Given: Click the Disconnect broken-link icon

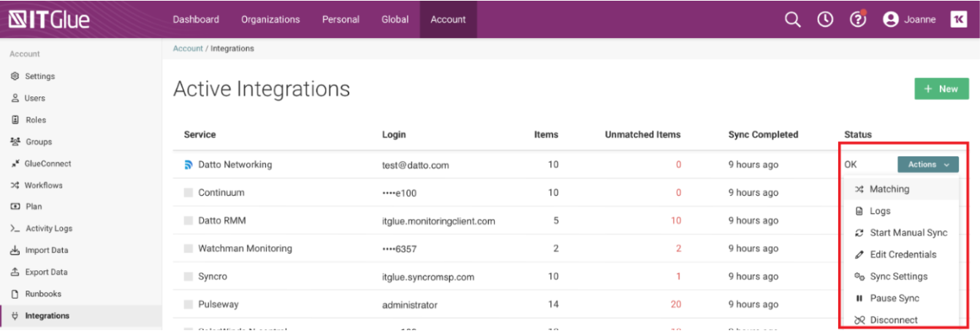Looking at the screenshot, I should point(859,320).
